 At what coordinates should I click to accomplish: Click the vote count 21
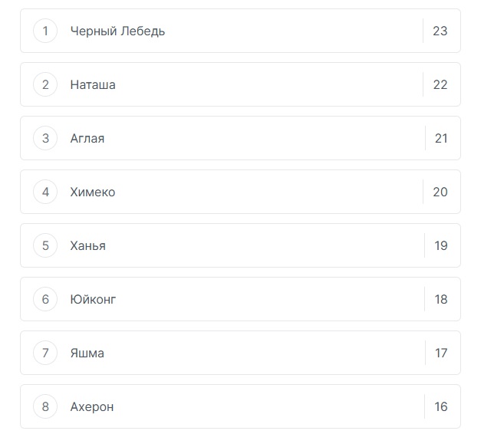(x=441, y=139)
